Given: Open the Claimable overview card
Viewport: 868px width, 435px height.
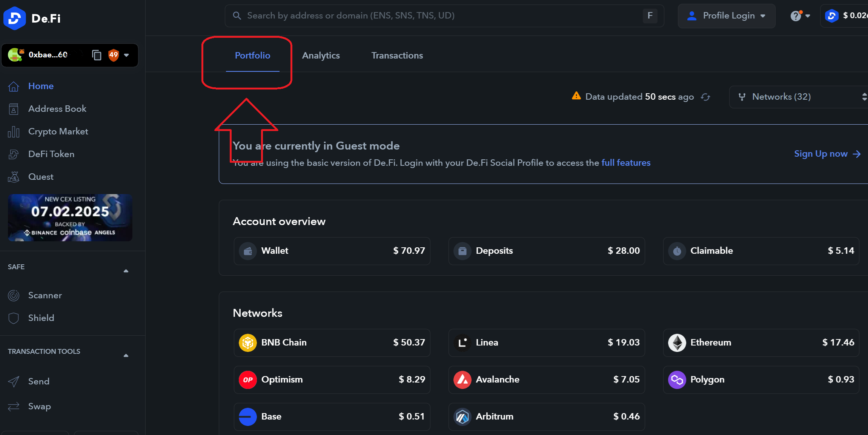Looking at the screenshot, I should coord(761,251).
